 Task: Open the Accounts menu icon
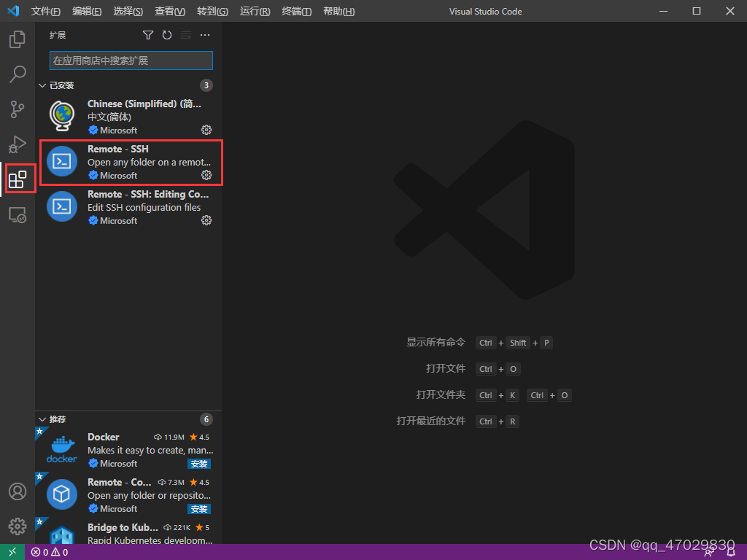[18, 491]
